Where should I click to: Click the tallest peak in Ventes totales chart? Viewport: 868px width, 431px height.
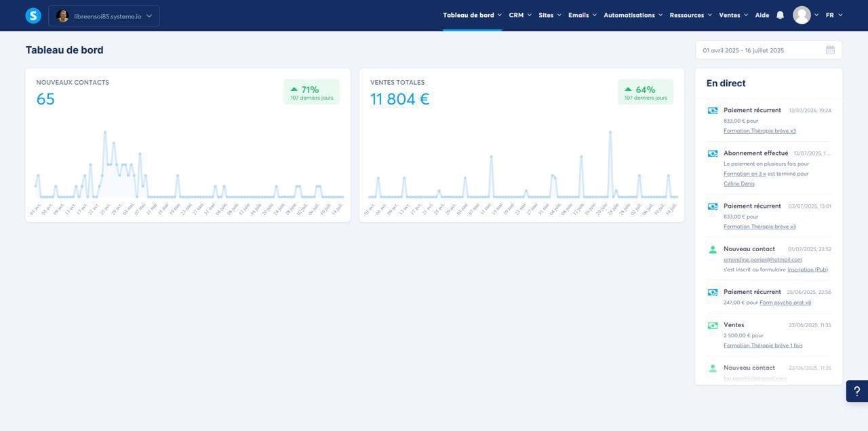(610, 132)
